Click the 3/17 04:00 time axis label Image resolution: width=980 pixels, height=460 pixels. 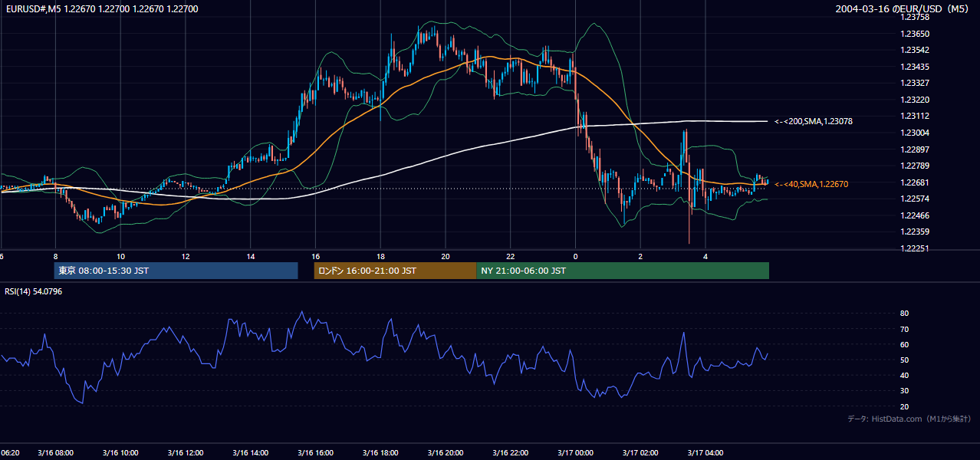click(x=705, y=452)
